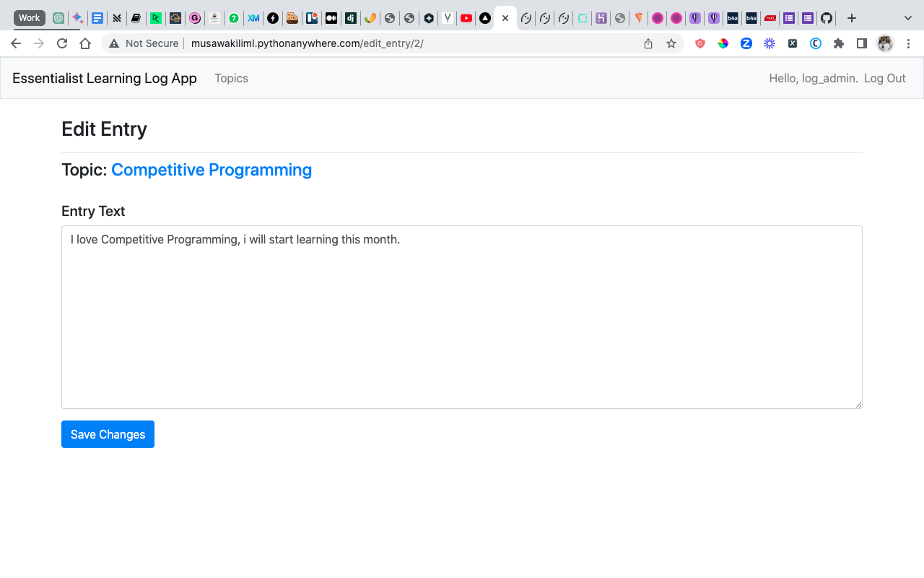Open the GitHub tab
This screenshot has height=578, width=924.
[x=826, y=17]
